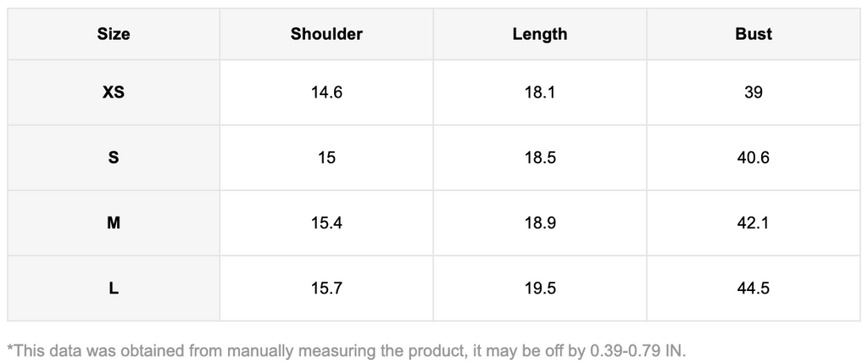Select M length value 18.9
Viewport: 868px width, 364px height.
click(540, 223)
